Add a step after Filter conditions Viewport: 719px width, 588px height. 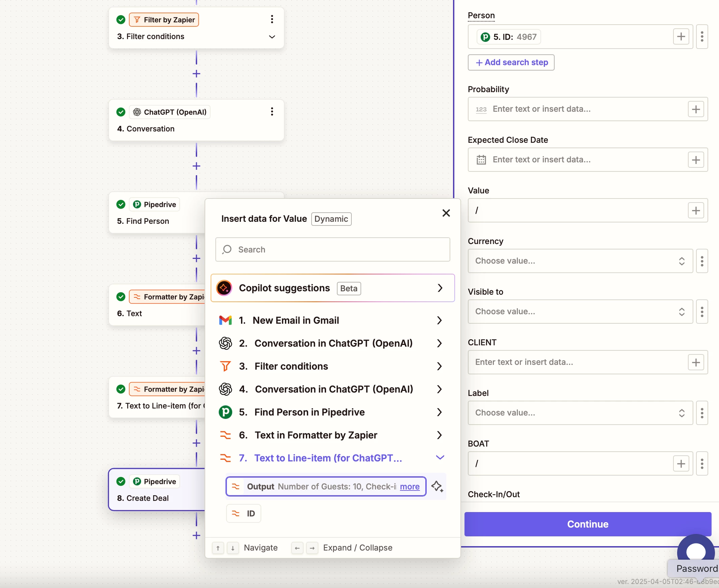pyautogui.click(x=196, y=74)
